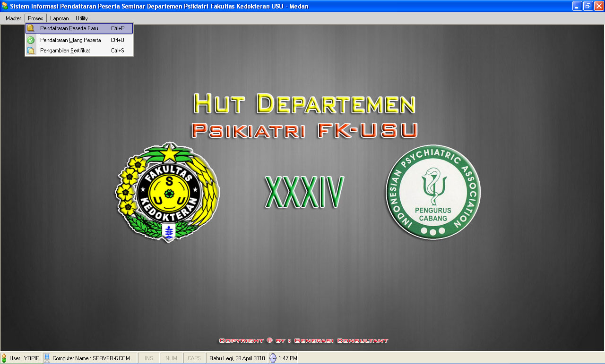Open Pendaftaran Peserta Baru from the menu

(69, 28)
